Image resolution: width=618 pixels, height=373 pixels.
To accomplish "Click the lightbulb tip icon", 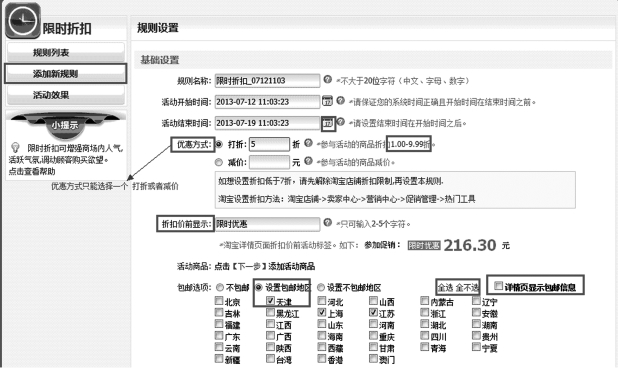I will pyautogui.click(x=15, y=147).
